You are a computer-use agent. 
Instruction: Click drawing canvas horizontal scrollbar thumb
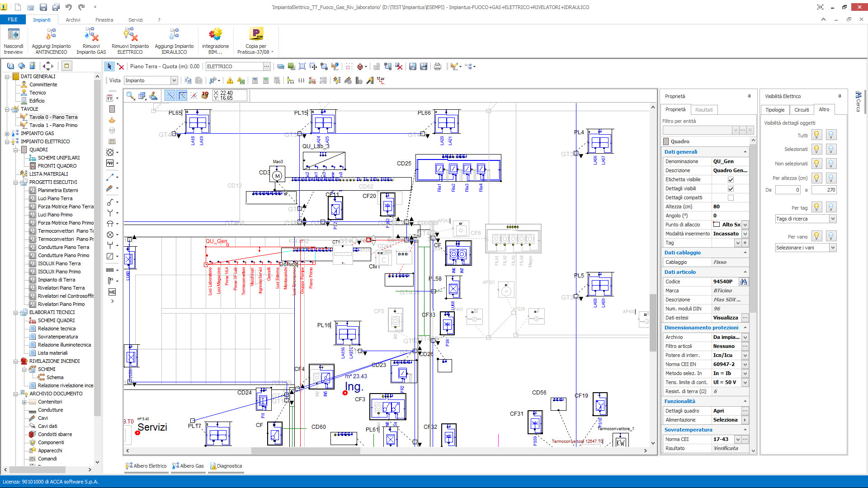(x=306, y=450)
